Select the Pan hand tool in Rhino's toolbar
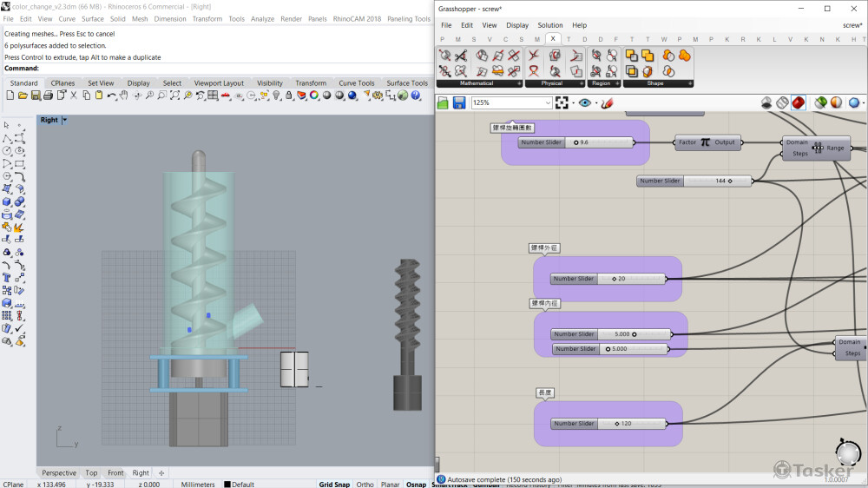Screen dimensions: 868x488 click(124, 96)
